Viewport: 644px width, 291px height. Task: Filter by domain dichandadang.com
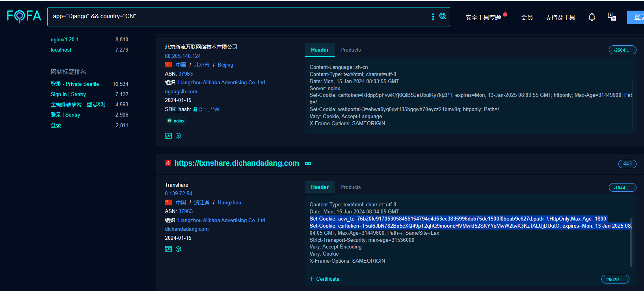coord(187,229)
